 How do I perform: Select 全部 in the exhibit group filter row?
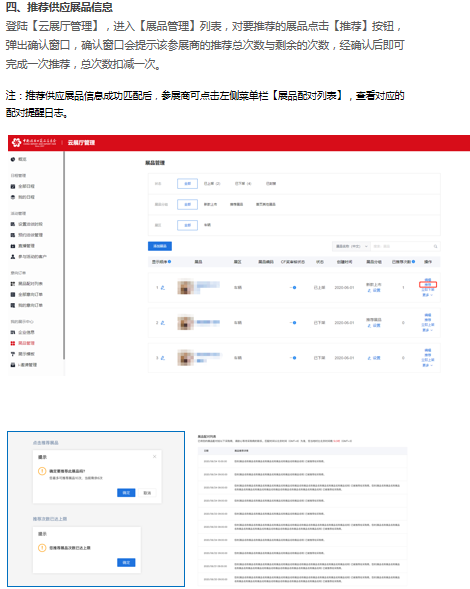pos(187,204)
